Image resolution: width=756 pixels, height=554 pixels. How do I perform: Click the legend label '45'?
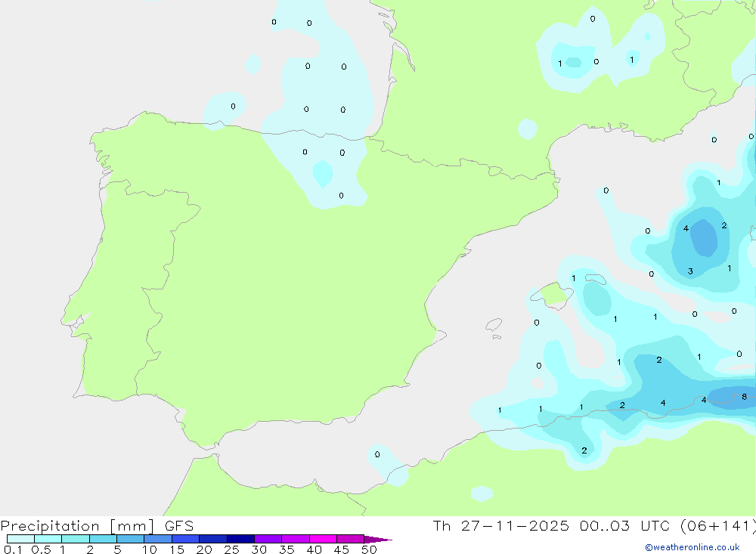[342, 549]
